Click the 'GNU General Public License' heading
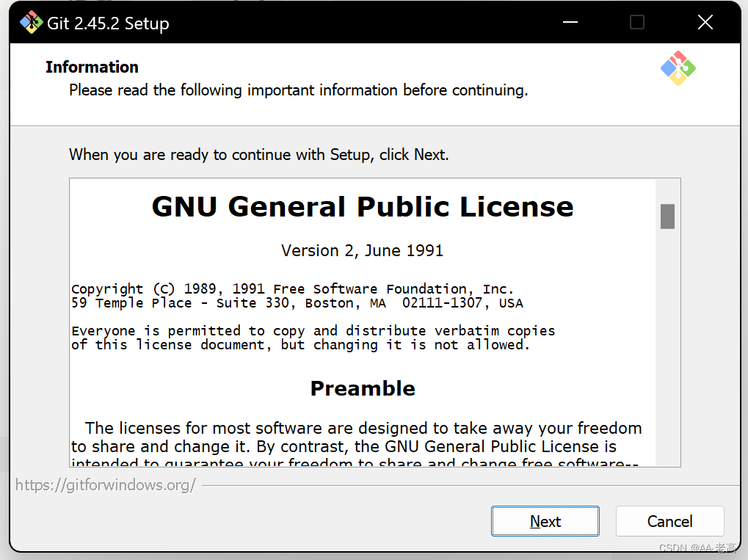 point(363,206)
